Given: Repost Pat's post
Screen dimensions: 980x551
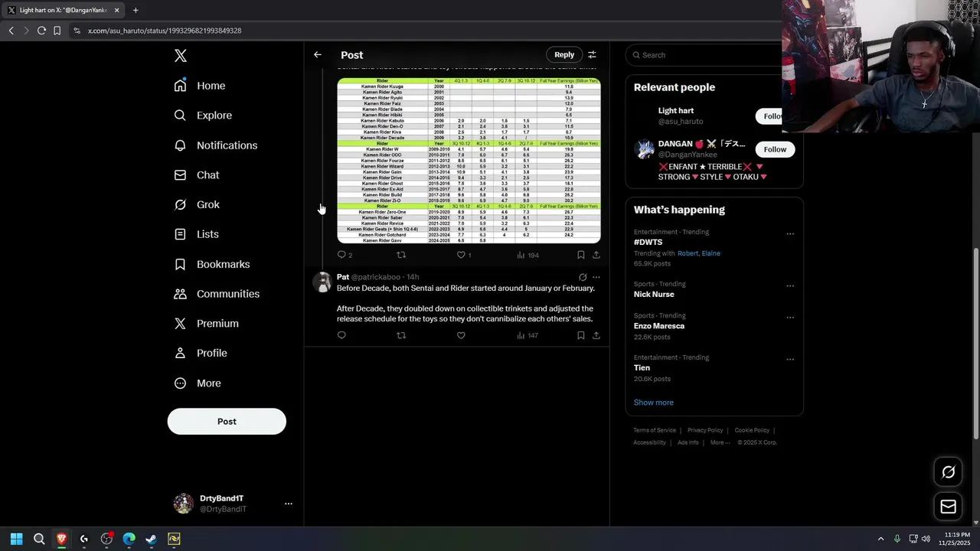Looking at the screenshot, I should point(401,335).
